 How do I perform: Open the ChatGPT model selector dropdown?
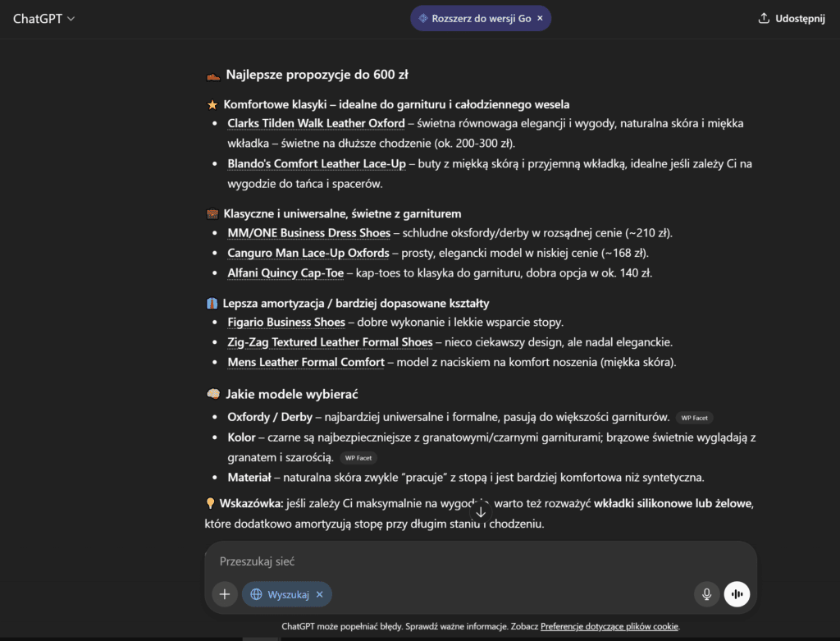click(x=44, y=17)
